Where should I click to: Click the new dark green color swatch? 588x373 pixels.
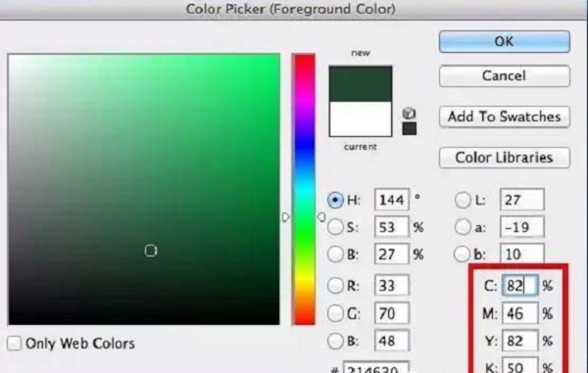coord(361,84)
